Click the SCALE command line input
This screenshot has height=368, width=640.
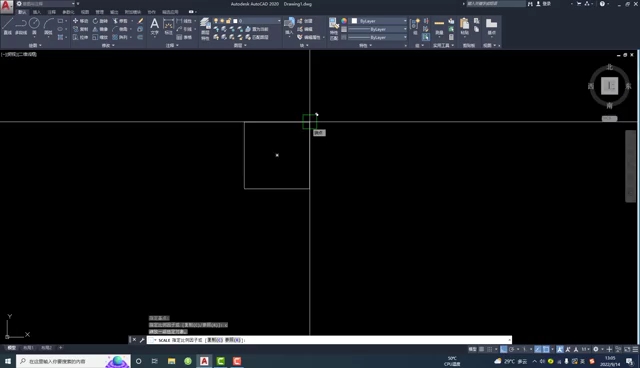coord(329,340)
